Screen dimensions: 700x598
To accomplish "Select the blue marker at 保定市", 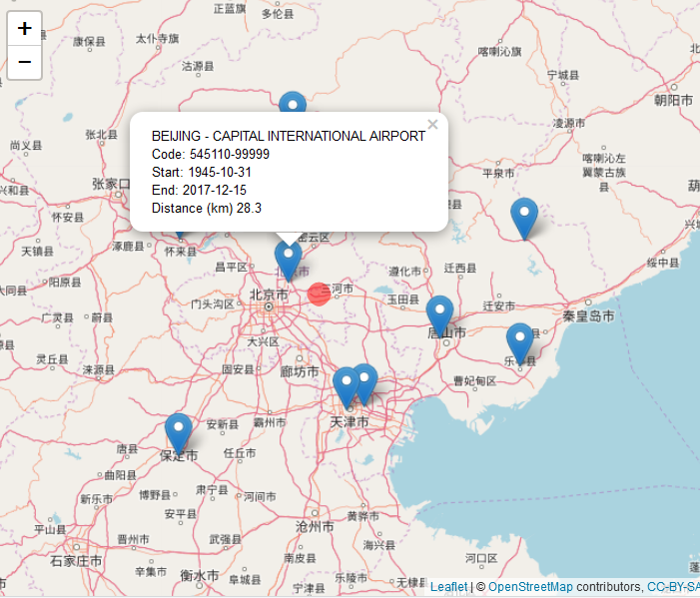I will coord(179,431).
